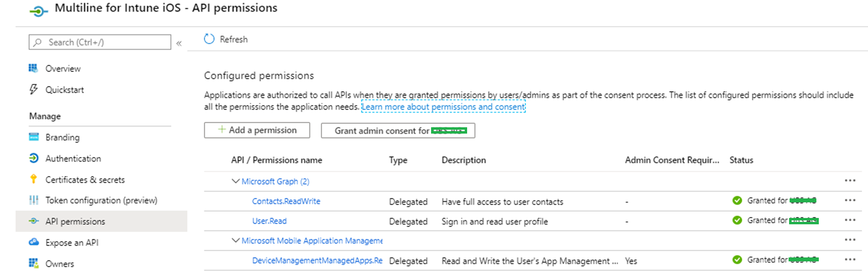Screen dimensions: 868x275
Task: Open more options for Microsoft Mobile Application Management
Action: [850, 240]
